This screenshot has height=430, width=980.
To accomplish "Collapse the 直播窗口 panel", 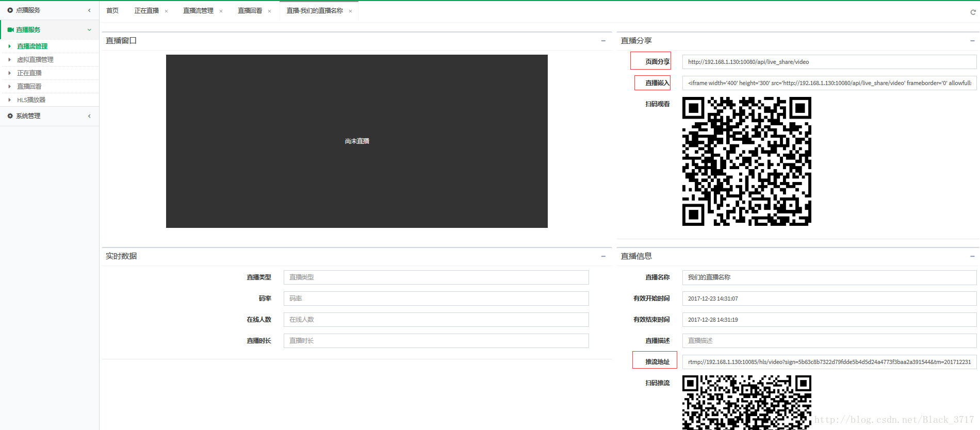I will (603, 41).
